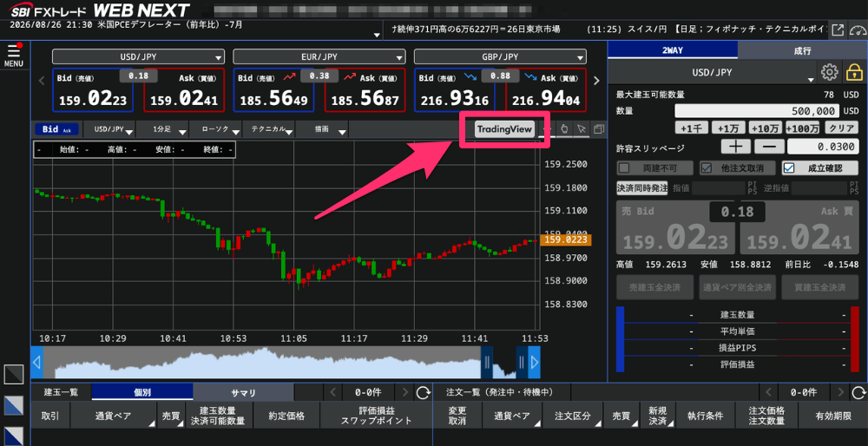Click 買建玉全決済 button
868x446 pixels.
820,288
